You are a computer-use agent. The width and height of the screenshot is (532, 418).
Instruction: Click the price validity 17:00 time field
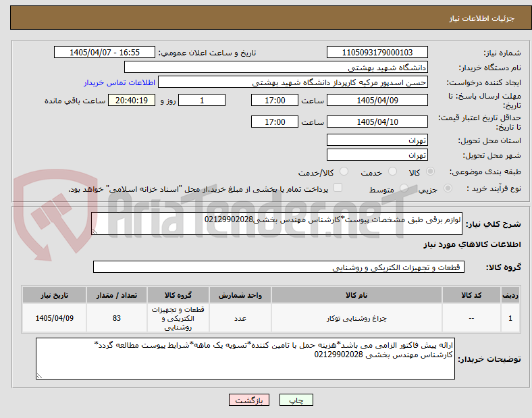pos(275,122)
